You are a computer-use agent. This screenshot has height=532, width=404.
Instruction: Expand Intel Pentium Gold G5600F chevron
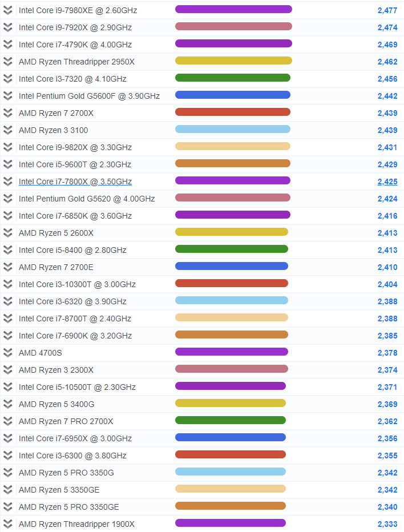(8, 96)
